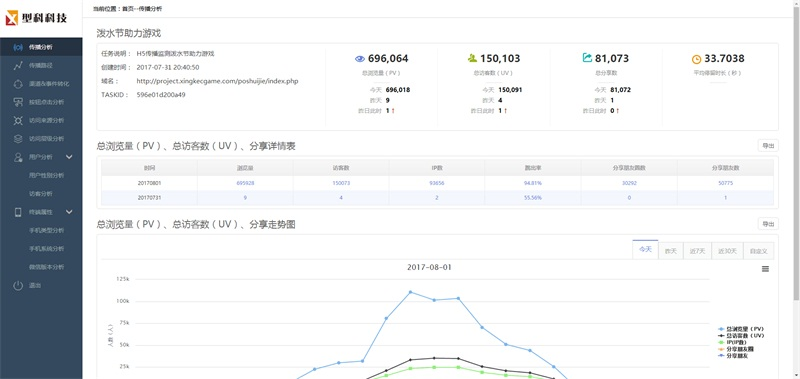
Task: Click the 传播路径 line-chart icon
Action: click(18, 65)
